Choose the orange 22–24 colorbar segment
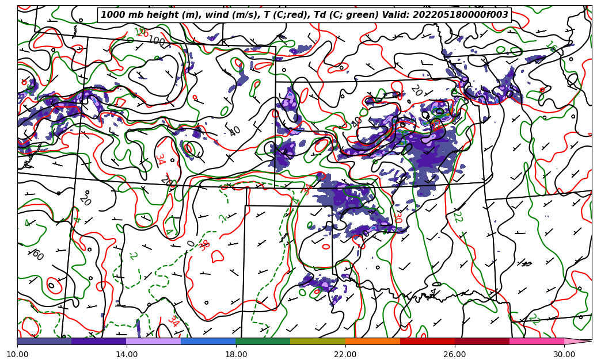This screenshot has width=597, height=364. pos(372,341)
